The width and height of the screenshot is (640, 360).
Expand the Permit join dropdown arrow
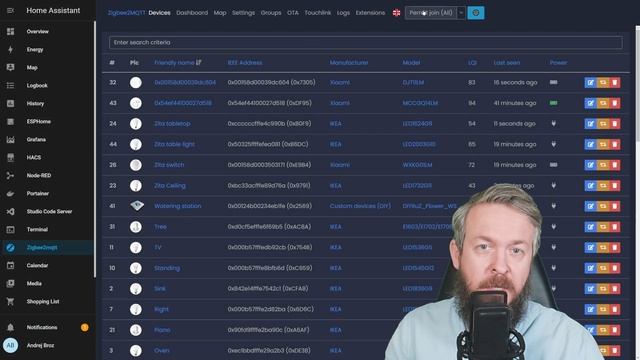(x=461, y=13)
